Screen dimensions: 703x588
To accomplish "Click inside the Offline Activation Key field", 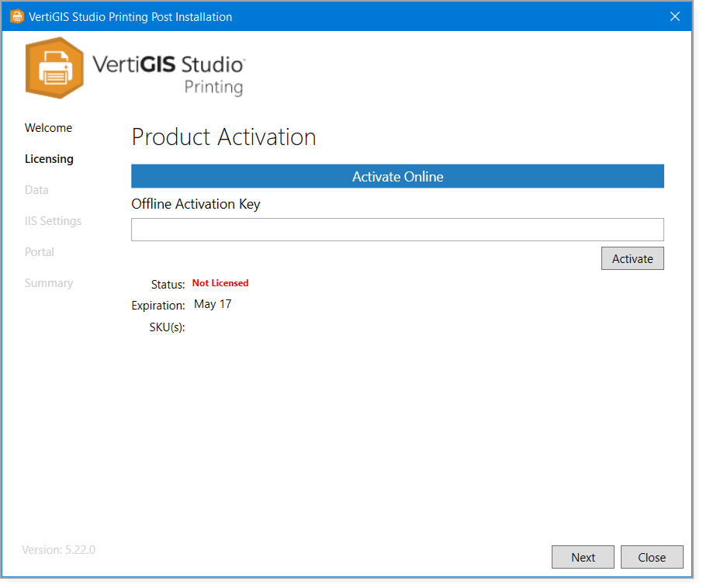I will pos(397,230).
